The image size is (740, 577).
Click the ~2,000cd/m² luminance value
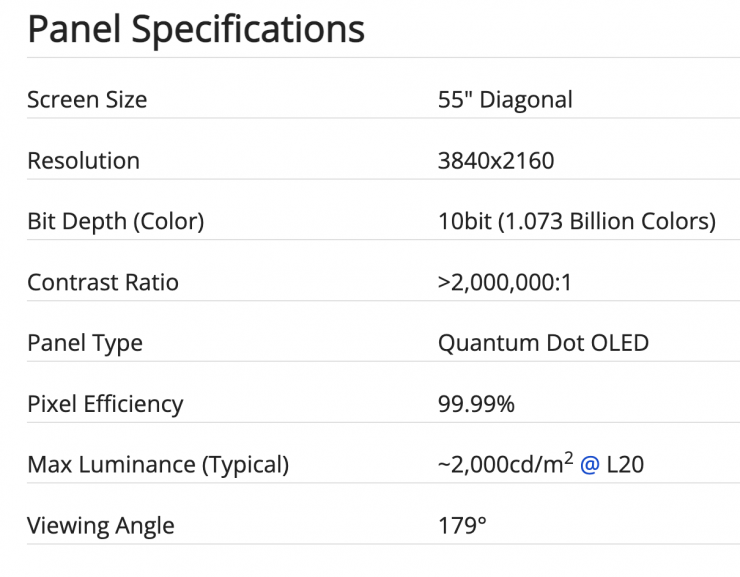[x=504, y=465]
